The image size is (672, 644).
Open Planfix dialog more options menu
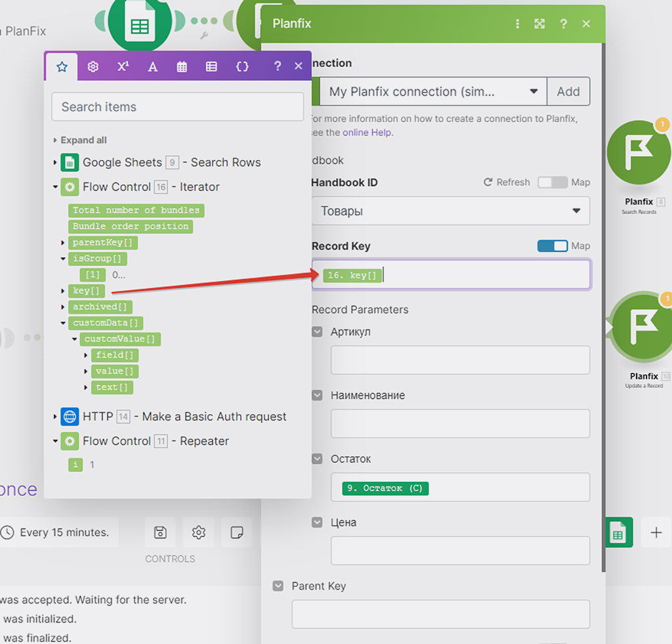tap(518, 24)
